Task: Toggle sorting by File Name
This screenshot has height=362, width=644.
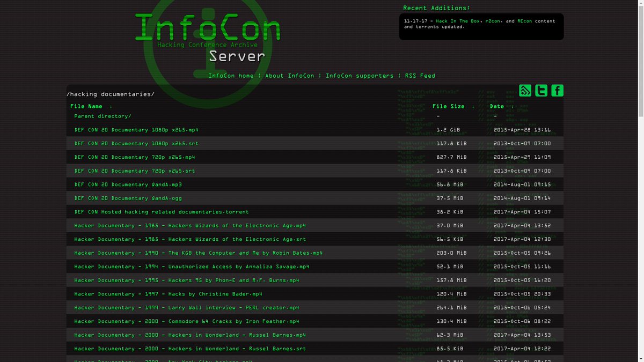Action: coord(86,106)
